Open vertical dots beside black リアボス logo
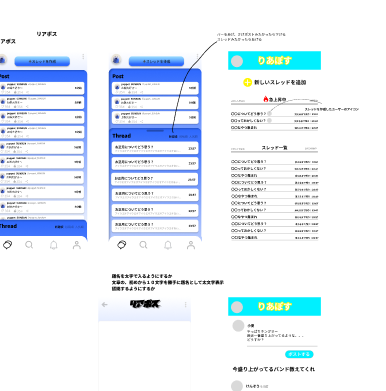 click(185, 304)
